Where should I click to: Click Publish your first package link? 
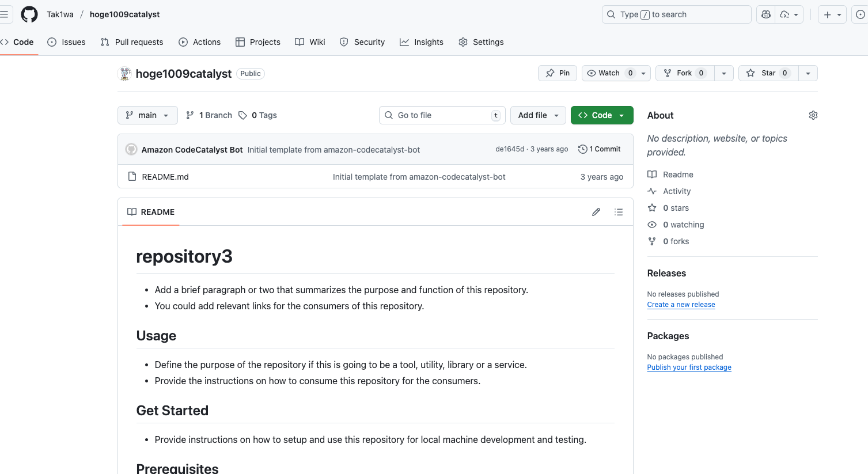coord(689,367)
